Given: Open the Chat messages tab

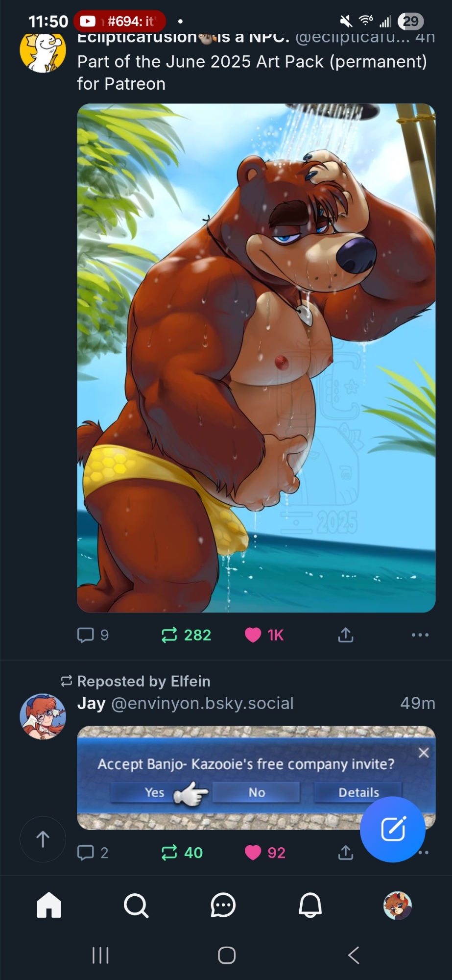Looking at the screenshot, I should coord(223,905).
